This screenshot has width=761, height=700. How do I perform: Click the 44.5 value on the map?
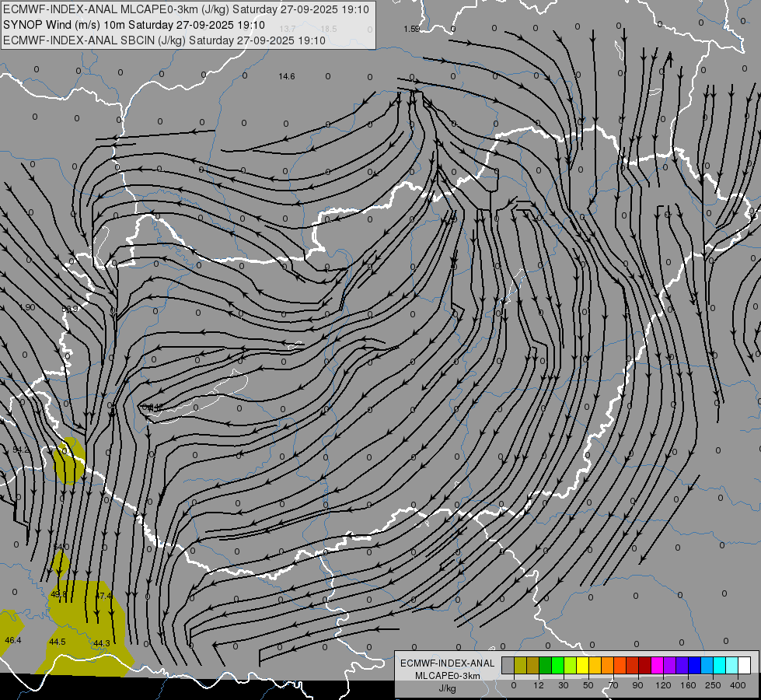[58, 642]
